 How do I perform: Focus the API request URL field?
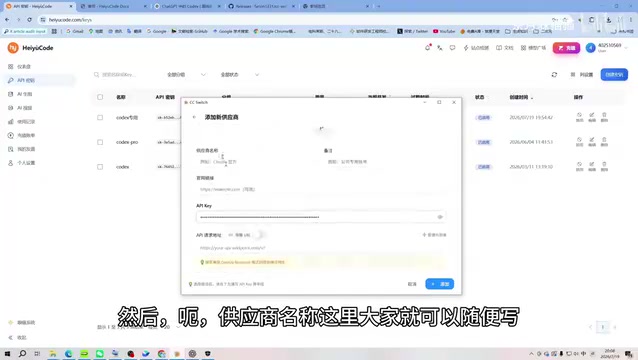click(x=321, y=248)
